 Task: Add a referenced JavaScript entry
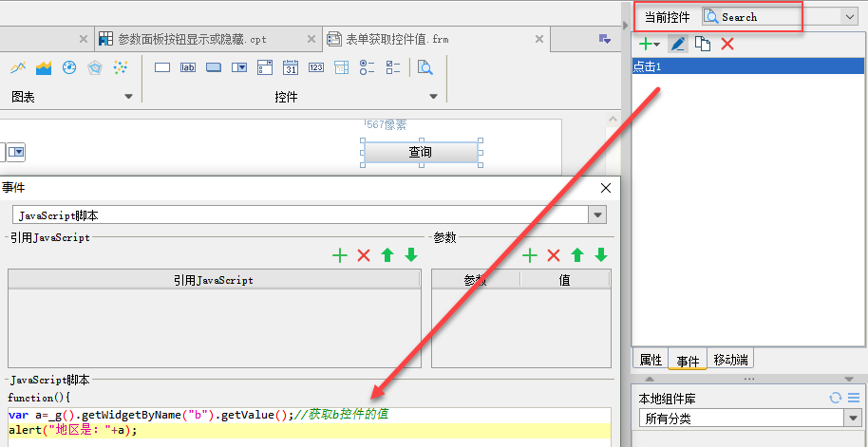[x=339, y=255]
